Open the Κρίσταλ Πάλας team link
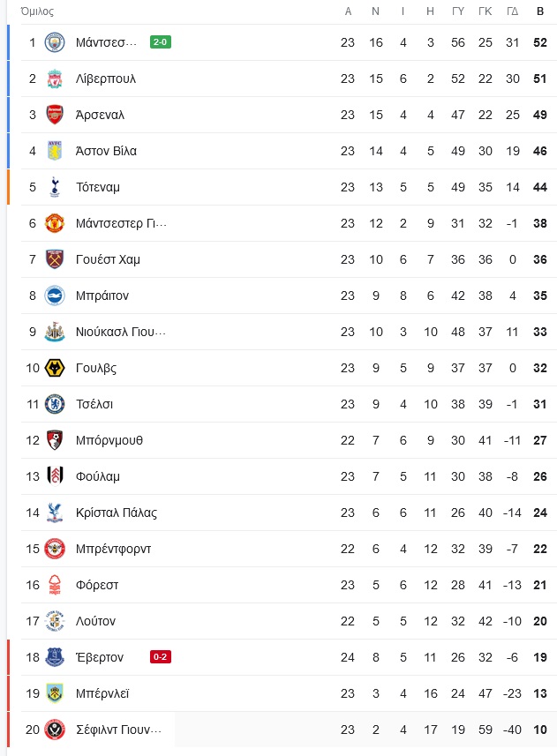Screen dimensions: 557x756 (x=117, y=513)
